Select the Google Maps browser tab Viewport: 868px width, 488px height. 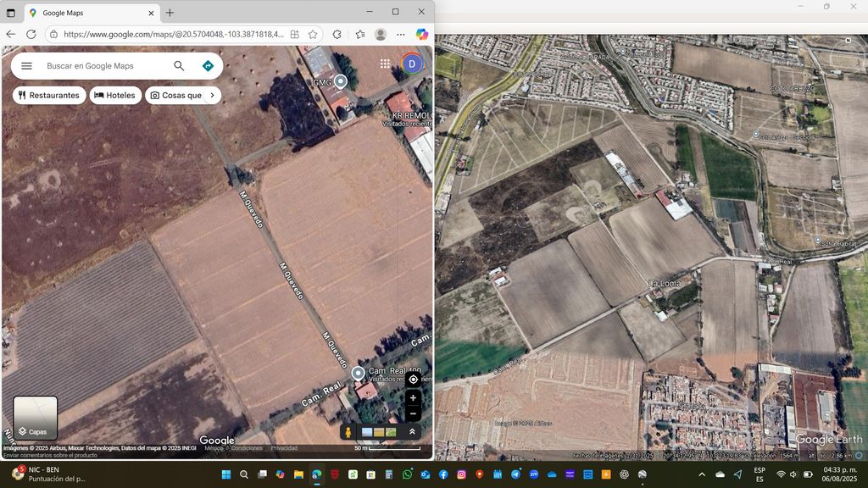pyautogui.click(x=89, y=13)
